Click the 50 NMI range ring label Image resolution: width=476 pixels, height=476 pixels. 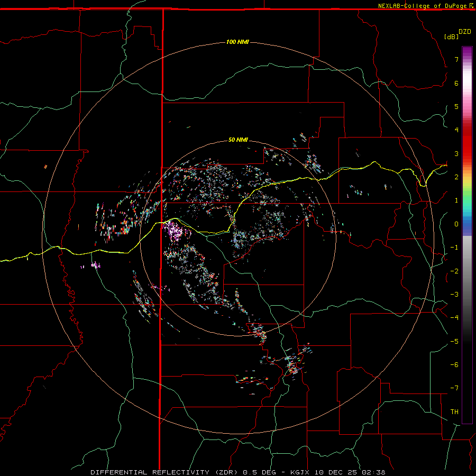point(238,140)
